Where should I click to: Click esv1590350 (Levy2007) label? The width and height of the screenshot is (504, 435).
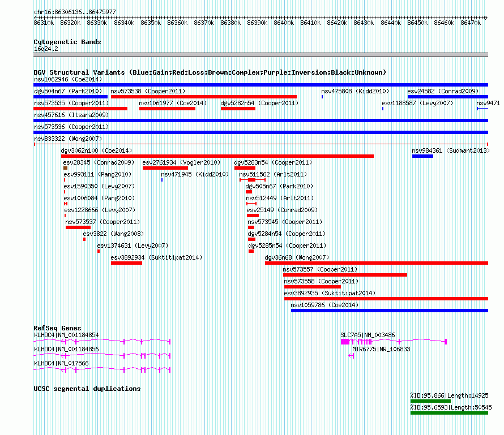(x=99, y=186)
